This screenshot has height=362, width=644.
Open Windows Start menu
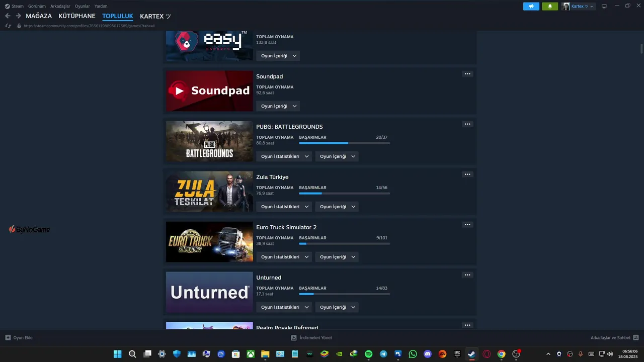click(x=117, y=354)
